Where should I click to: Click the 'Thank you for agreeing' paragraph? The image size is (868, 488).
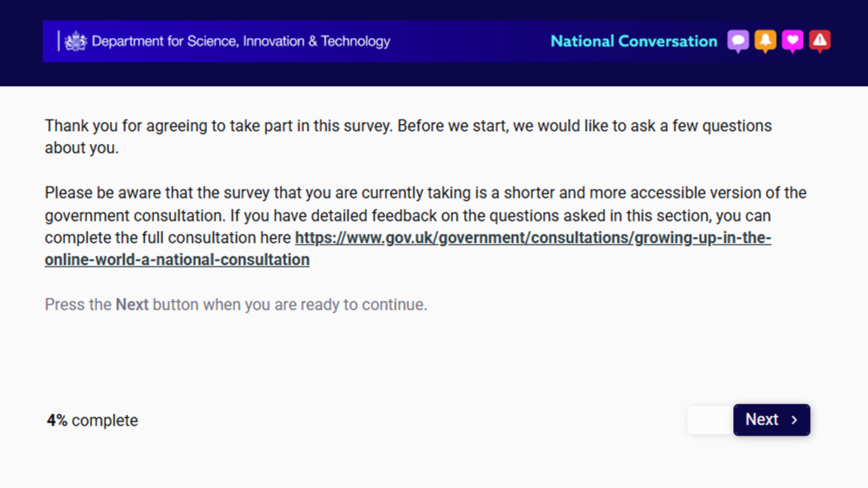click(x=408, y=136)
